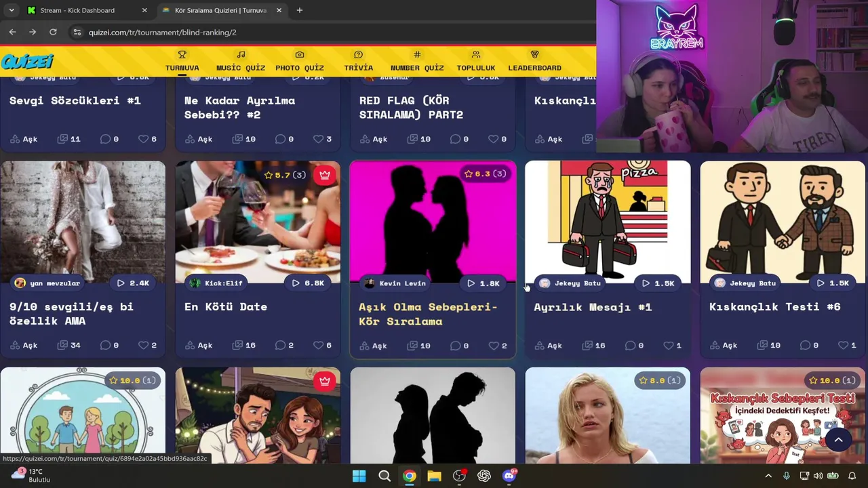Click the 8.0 star rating badge
Screen dimensions: 868x488
coord(660,380)
